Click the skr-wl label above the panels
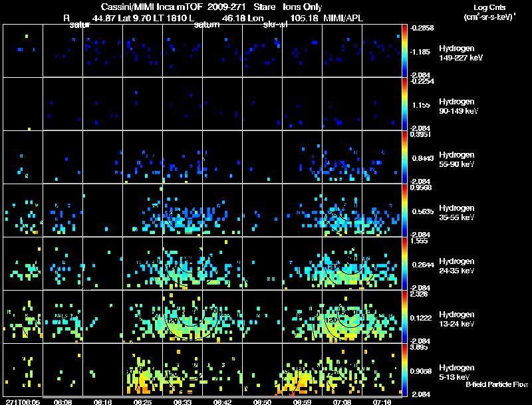The image size is (532, 405). [275, 25]
